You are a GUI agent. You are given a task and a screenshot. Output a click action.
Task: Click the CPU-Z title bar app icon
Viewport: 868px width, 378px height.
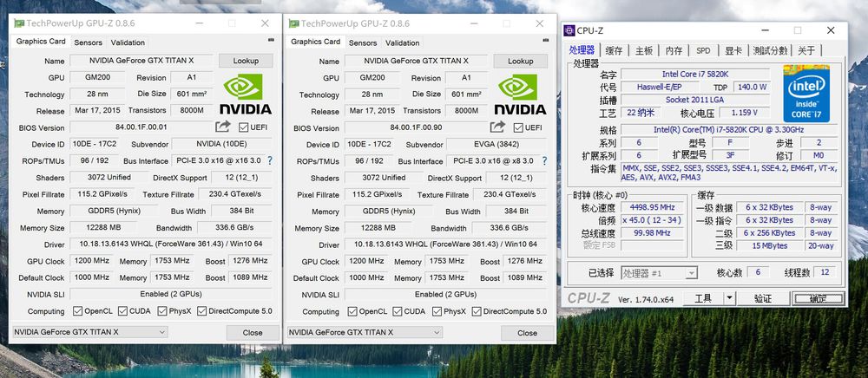[x=569, y=30]
